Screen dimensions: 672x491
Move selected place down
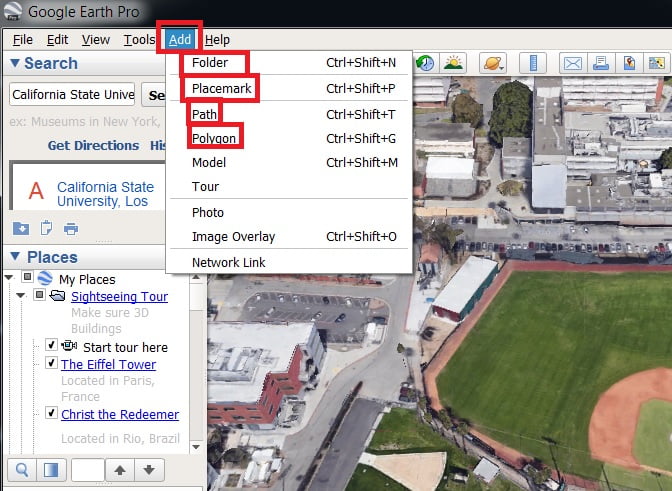point(149,470)
